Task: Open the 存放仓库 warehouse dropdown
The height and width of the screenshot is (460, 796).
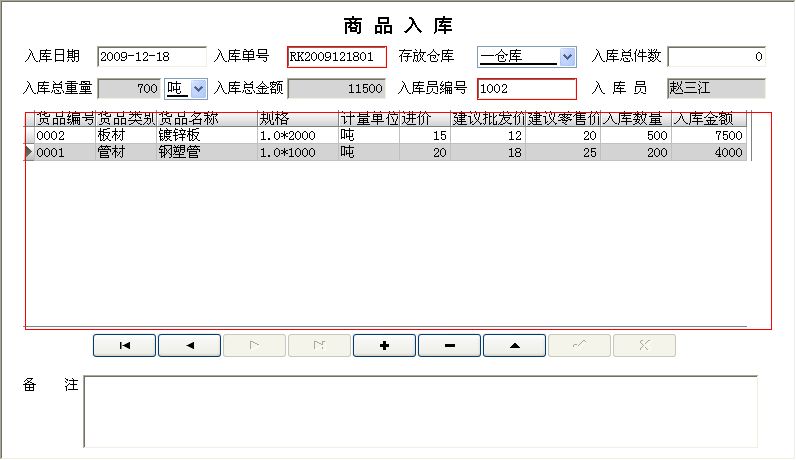Action: coord(567,57)
